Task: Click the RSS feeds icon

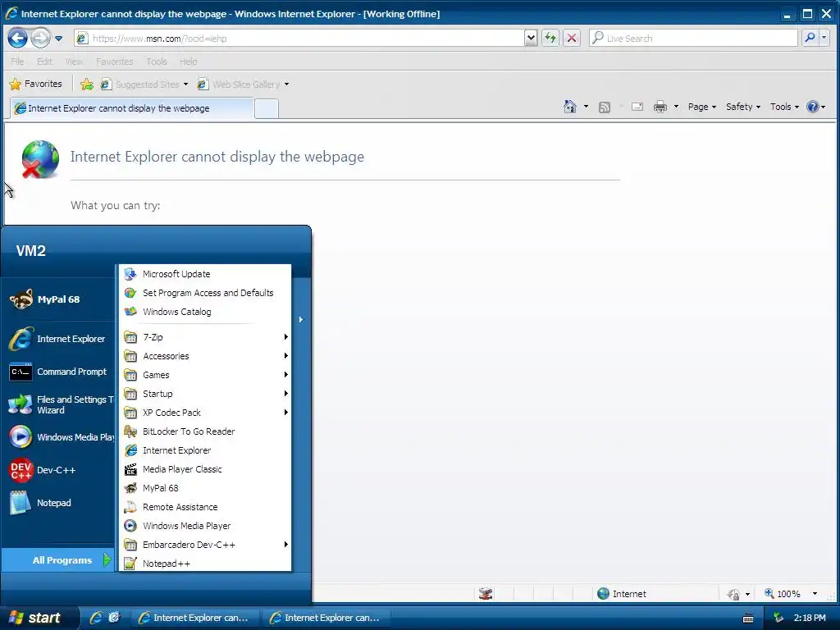Action: pyautogui.click(x=605, y=107)
